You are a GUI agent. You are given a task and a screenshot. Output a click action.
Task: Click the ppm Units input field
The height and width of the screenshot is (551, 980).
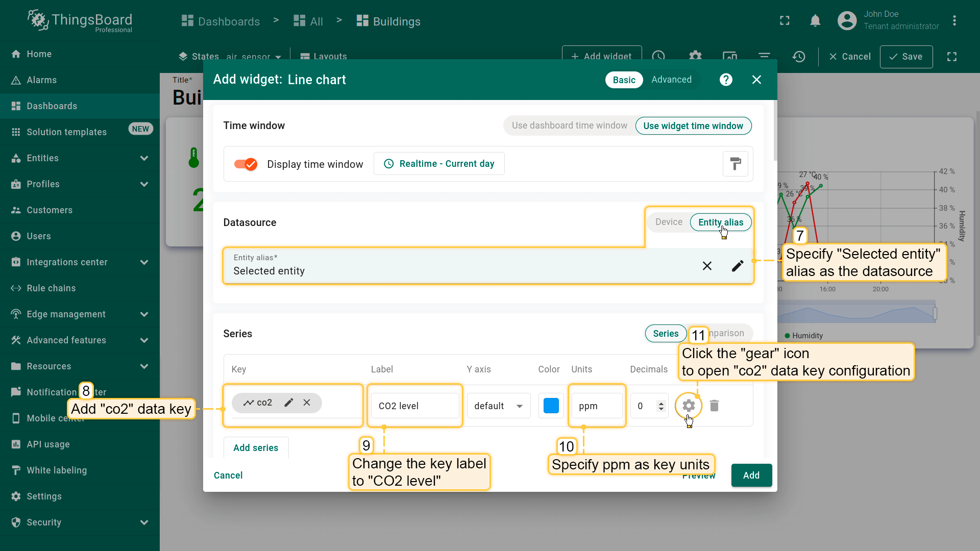point(596,406)
